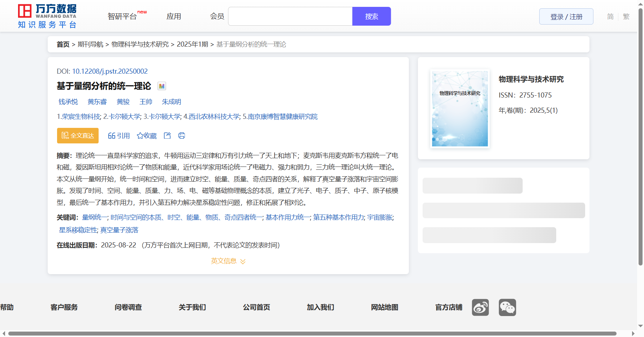Image resolution: width=644 pixels, height=337 pixels.
Task: Switch to simplified Chinese with 简
Action: pyautogui.click(x=610, y=17)
